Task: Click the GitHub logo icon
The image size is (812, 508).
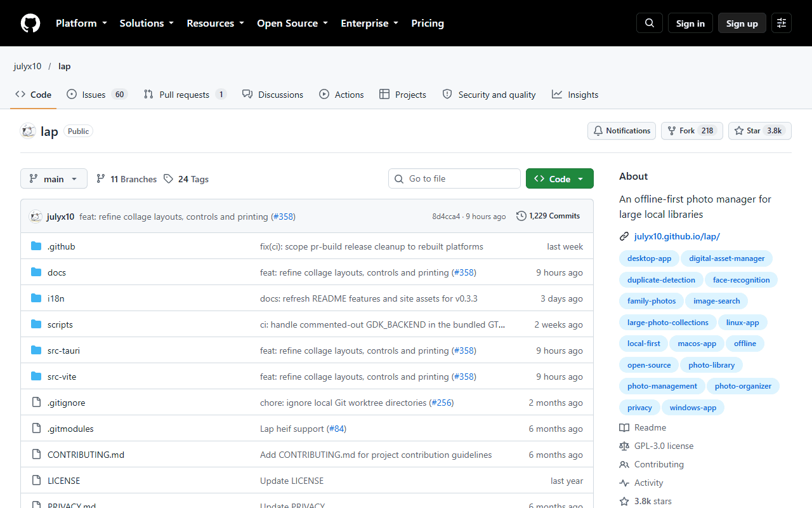Action: (30, 23)
